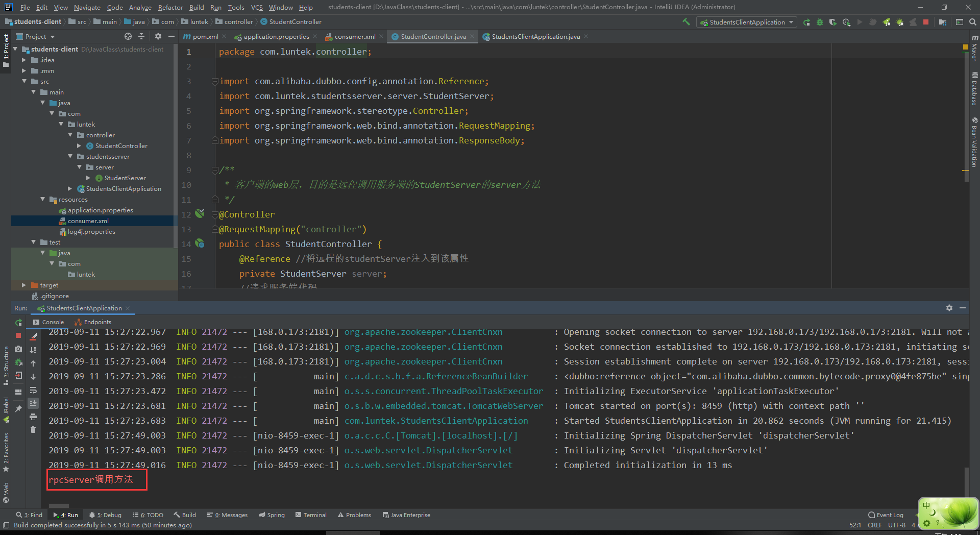Select log4j.properties in project tree
Image resolution: width=980 pixels, height=535 pixels.
pyautogui.click(x=91, y=231)
